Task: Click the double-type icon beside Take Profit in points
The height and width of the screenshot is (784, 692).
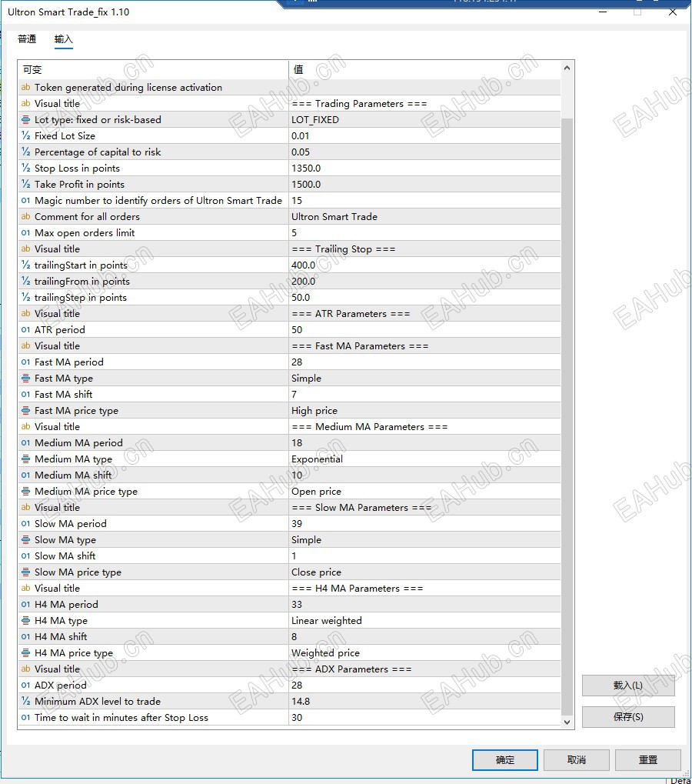Action: point(25,185)
